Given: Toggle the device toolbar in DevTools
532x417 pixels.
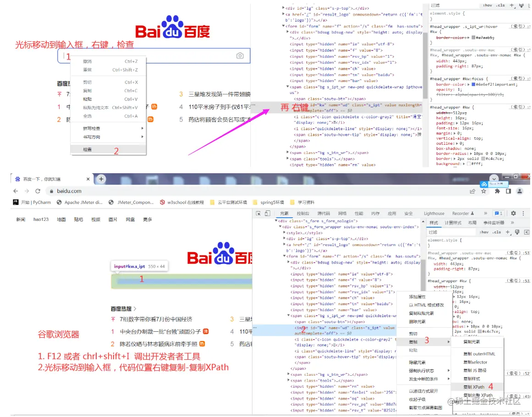Looking at the screenshot, I should coord(268,214).
